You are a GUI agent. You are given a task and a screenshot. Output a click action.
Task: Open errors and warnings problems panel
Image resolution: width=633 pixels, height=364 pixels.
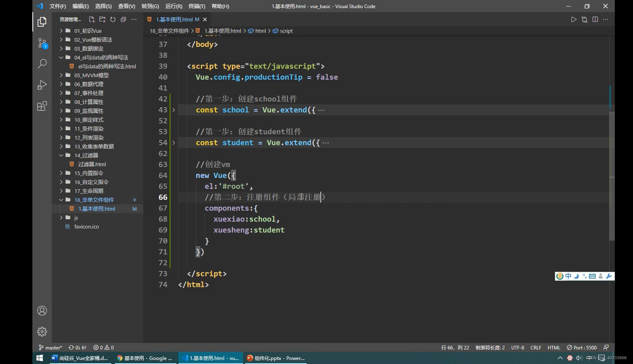(104, 347)
